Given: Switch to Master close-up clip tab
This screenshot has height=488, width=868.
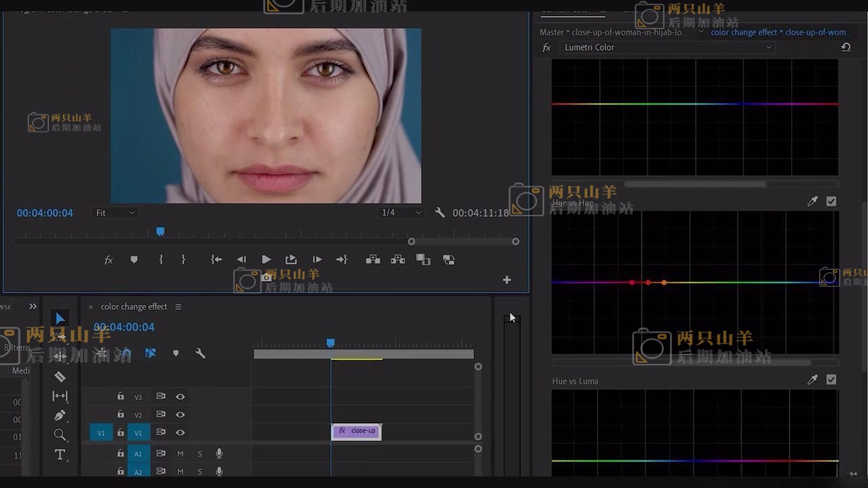Looking at the screenshot, I should click(612, 33).
